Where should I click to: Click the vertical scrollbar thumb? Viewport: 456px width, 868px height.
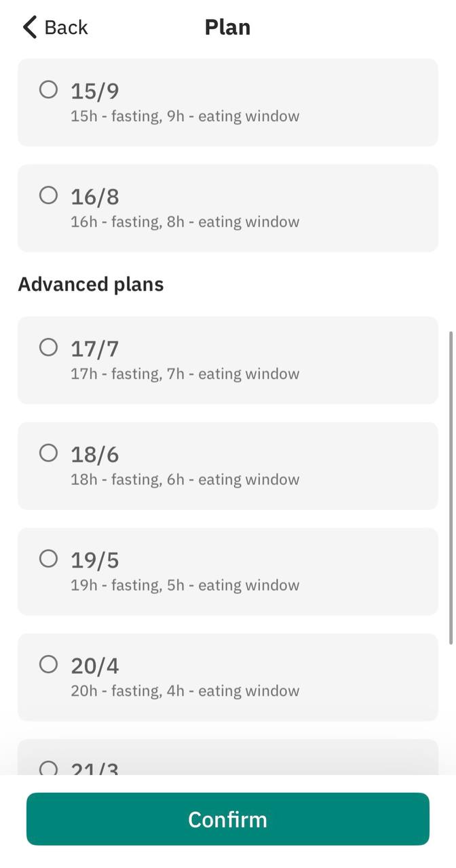click(451, 488)
